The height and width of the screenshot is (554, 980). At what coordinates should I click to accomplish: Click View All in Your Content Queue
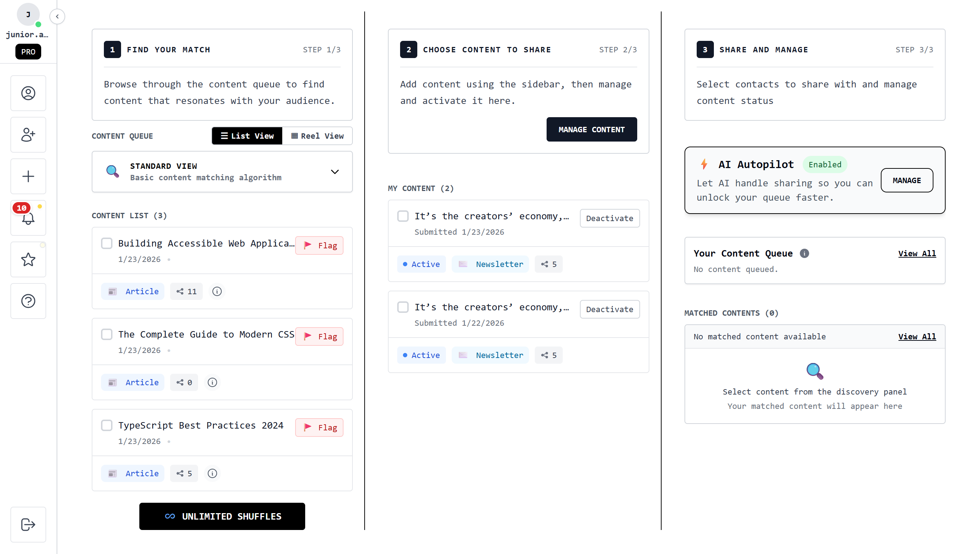pyautogui.click(x=917, y=253)
